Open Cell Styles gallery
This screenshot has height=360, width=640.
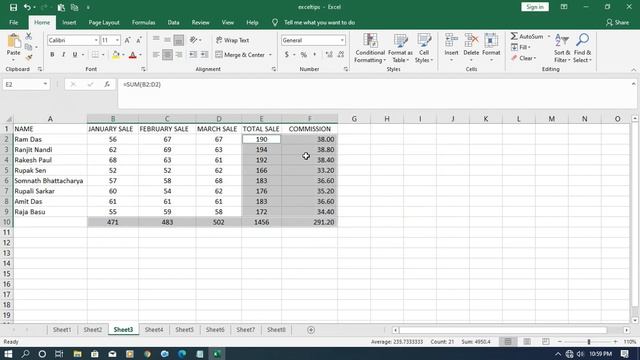click(x=424, y=48)
